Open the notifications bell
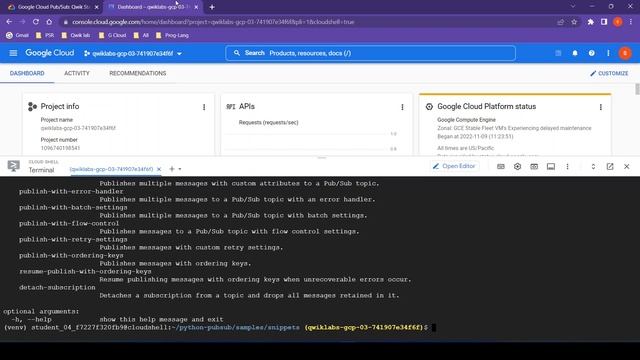640x360 pixels. tap(575, 53)
